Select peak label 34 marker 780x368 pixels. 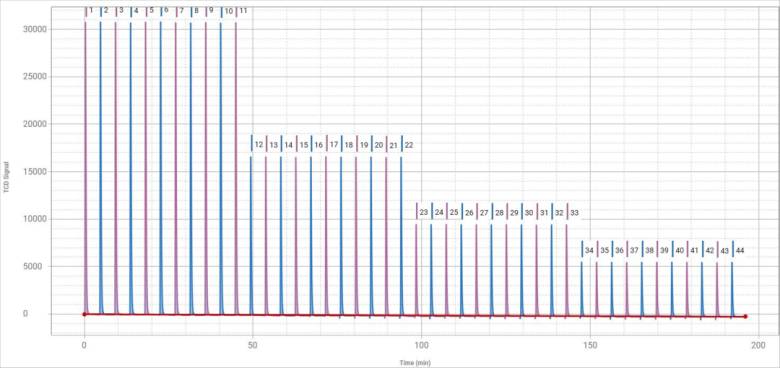click(588, 250)
